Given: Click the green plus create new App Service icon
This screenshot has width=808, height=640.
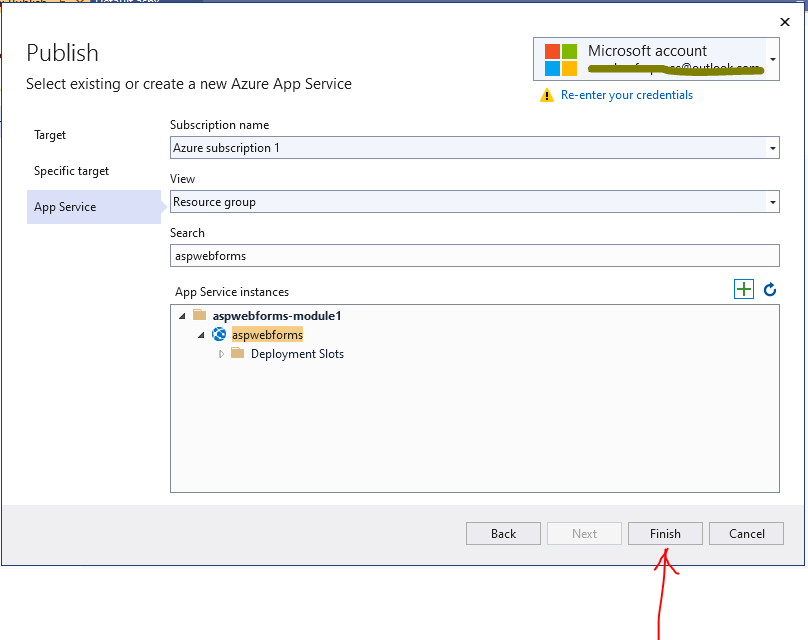Looking at the screenshot, I should point(744,289).
